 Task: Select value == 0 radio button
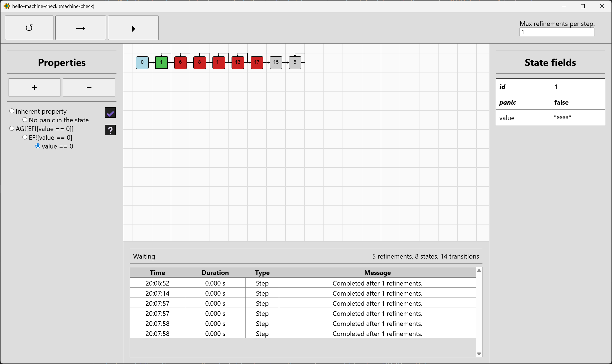38,146
